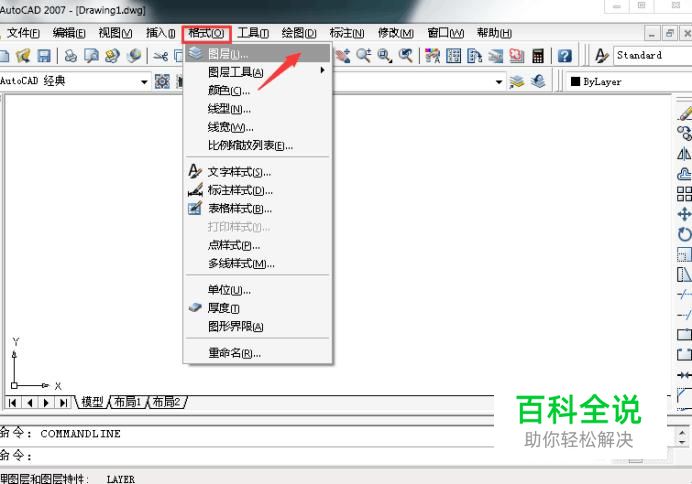Open the 插入 menu
The image size is (692, 484).
(x=161, y=33)
